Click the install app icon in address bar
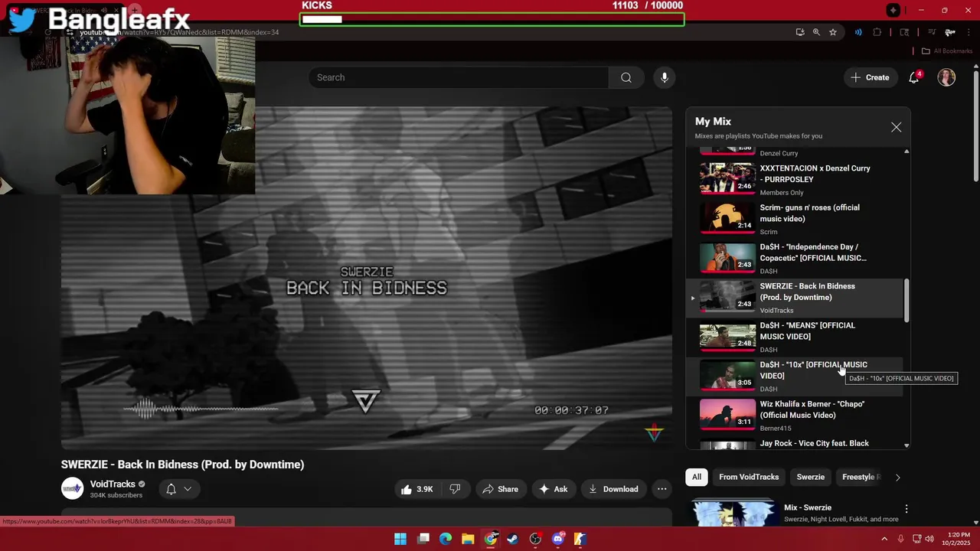Screen dimensions: 980x551 point(800,32)
